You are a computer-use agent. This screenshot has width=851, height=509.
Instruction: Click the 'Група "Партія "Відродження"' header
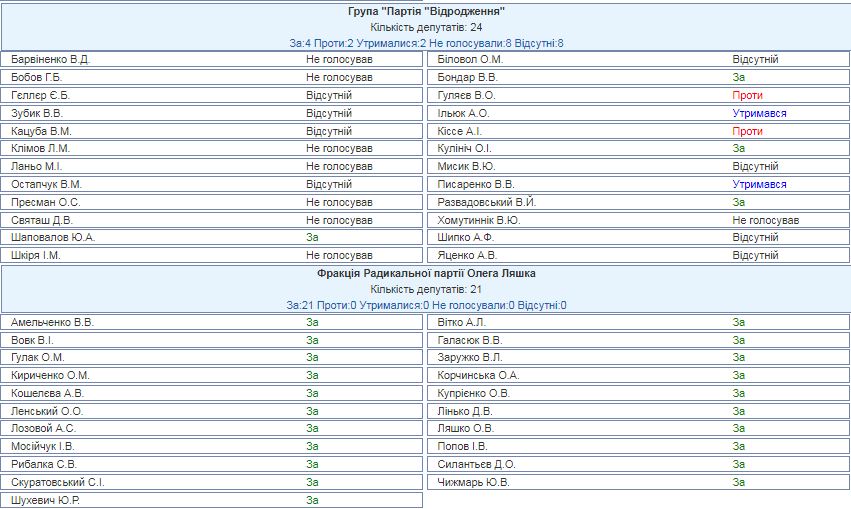coord(425,12)
